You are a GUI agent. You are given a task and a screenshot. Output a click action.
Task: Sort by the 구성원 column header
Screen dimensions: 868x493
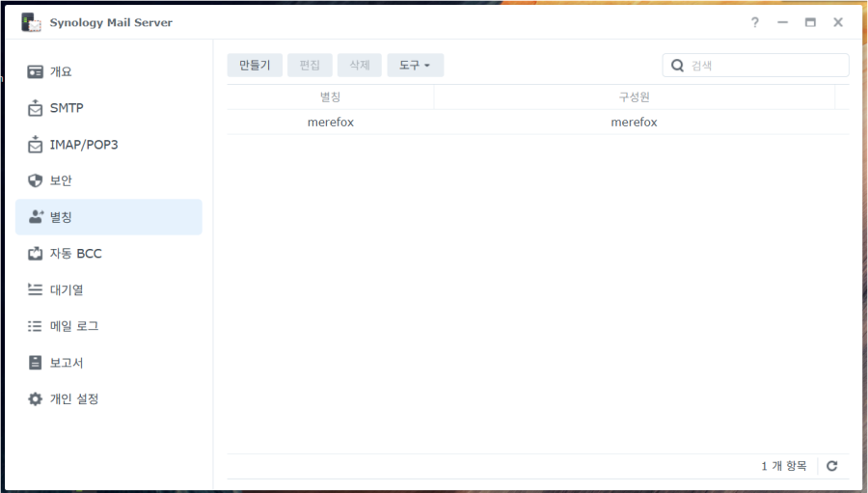coord(634,97)
